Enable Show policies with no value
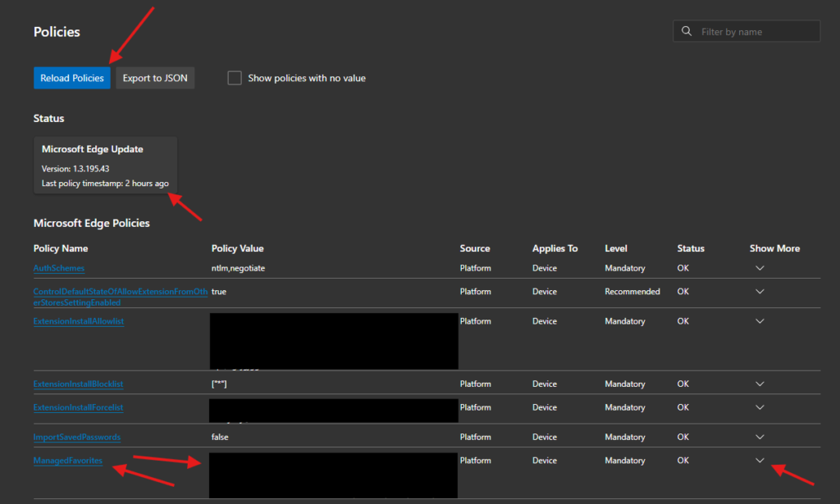840x504 pixels. point(234,77)
